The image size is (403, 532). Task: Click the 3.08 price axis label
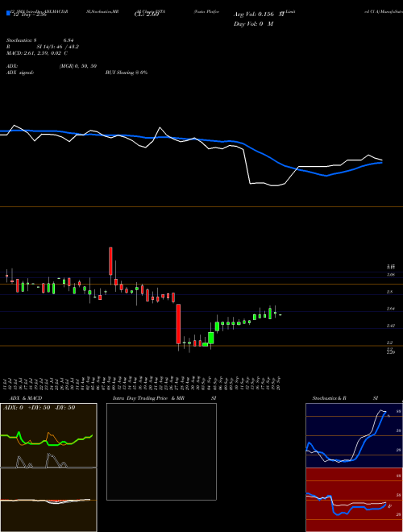coord(391,275)
